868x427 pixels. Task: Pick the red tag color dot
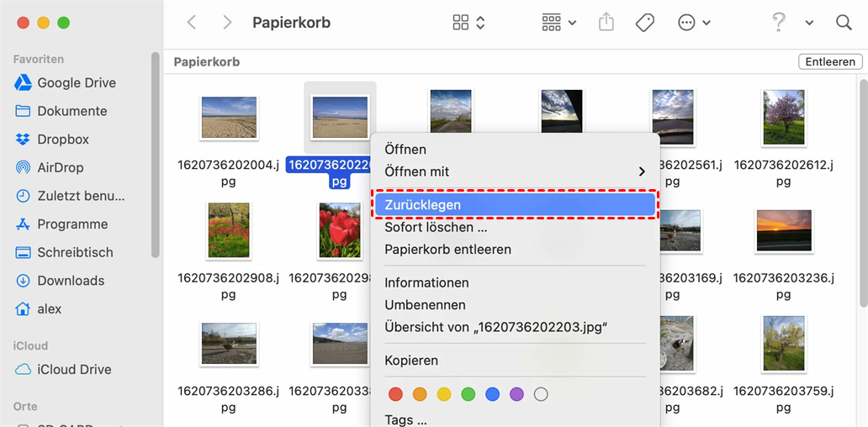click(x=395, y=394)
